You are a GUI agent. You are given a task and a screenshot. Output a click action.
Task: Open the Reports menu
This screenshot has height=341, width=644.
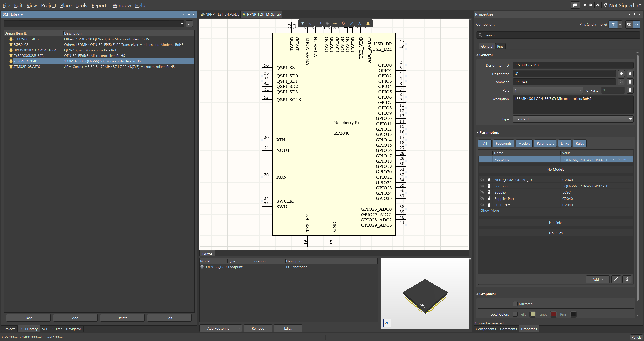[x=100, y=5]
